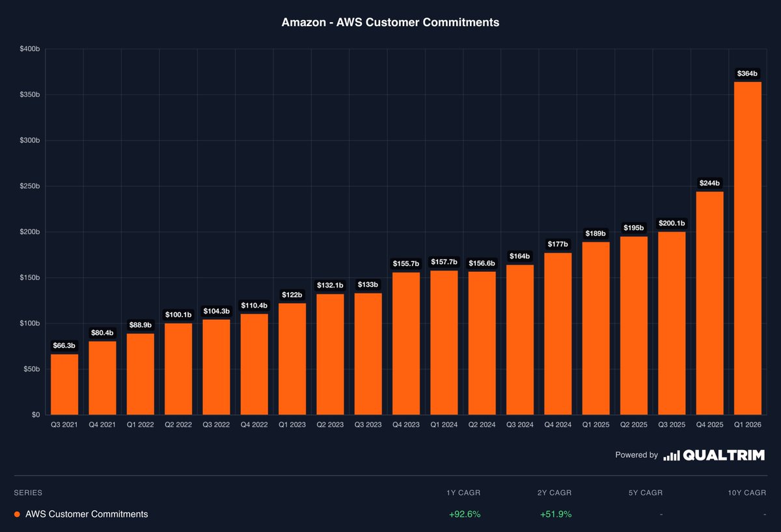Image resolution: width=781 pixels, height=532 pixels.
Task: Click the $100b y-axis label
Action: coord(29,323)
